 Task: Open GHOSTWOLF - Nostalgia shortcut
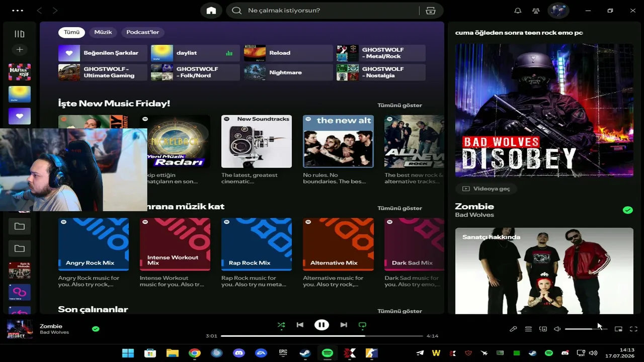pyautogui.click(x=381, y=72)
